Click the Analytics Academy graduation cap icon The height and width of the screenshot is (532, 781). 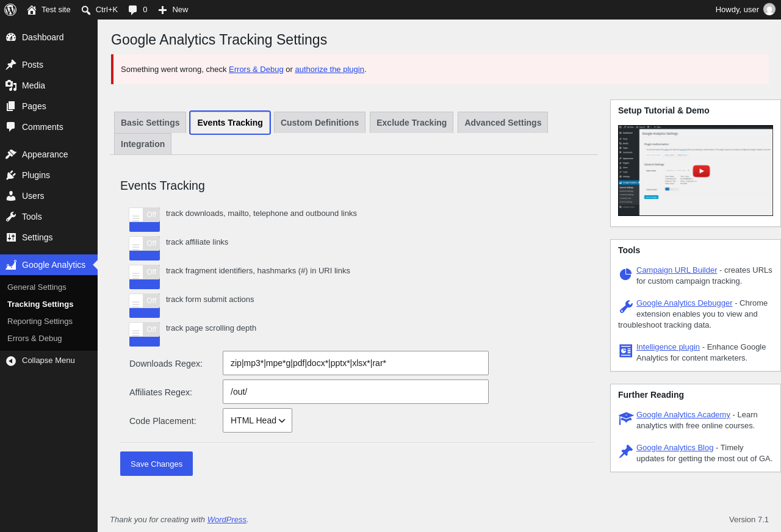[x=625, y=419]
